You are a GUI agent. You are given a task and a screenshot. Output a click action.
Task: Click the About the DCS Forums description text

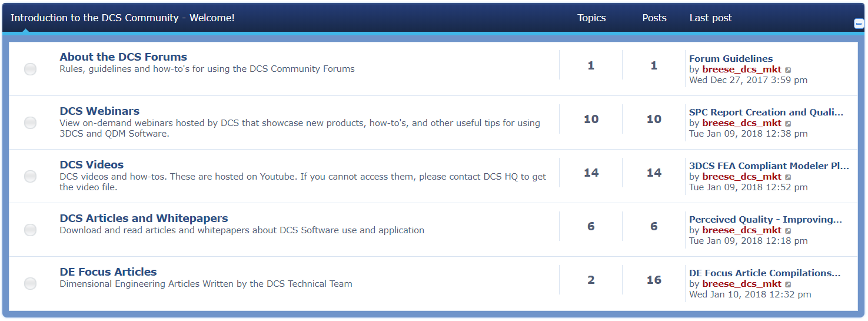207,69
